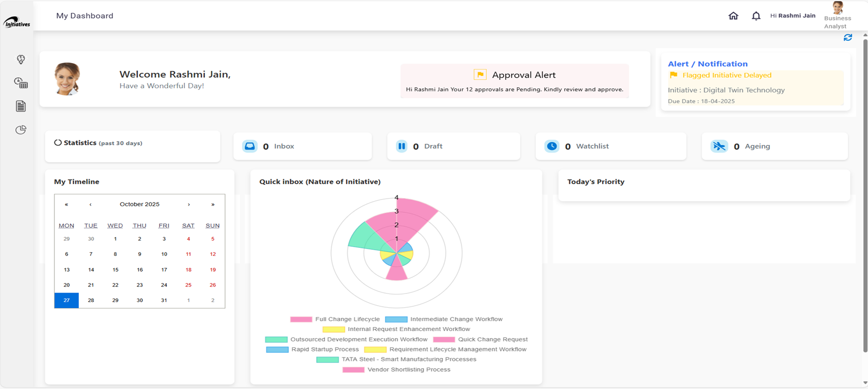Go to next month in calendar
The image size is (868, 389).
189,205
